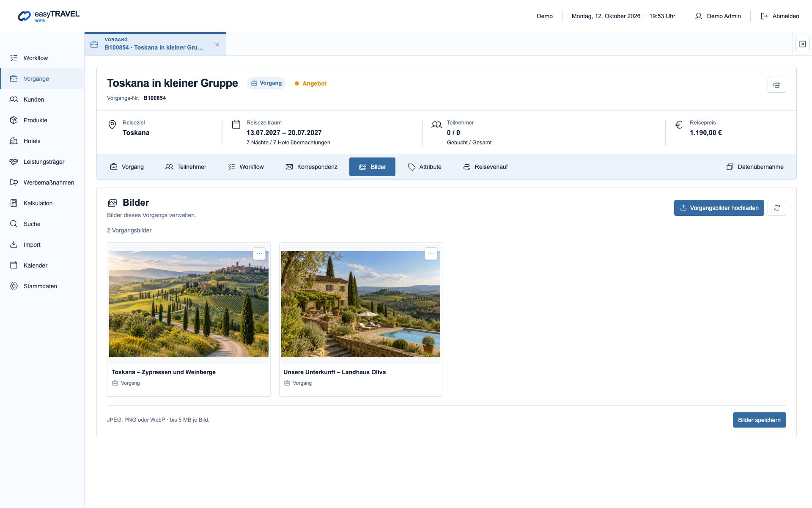Click Vorgangs-Nr. value B100854

[155, 98]
